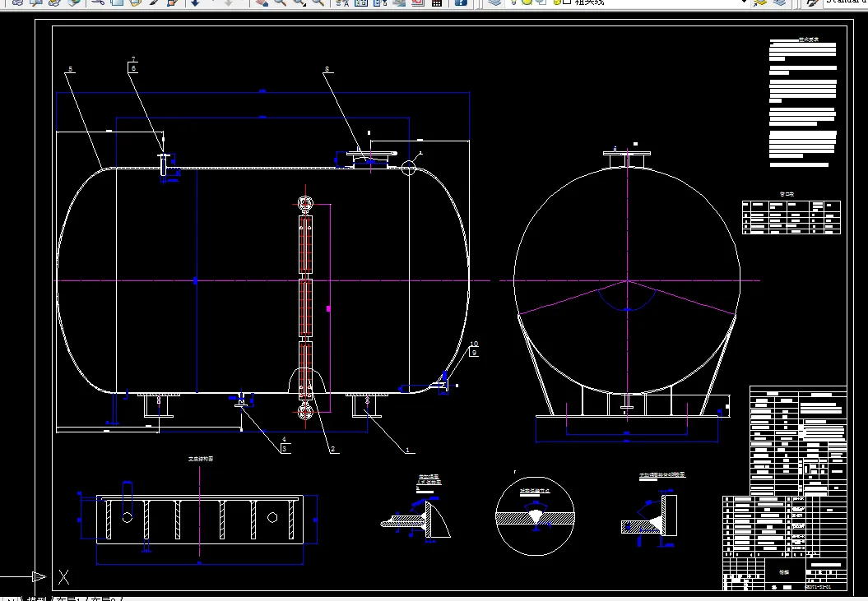Open the Text Style manager icon

[x=813, y=2]
